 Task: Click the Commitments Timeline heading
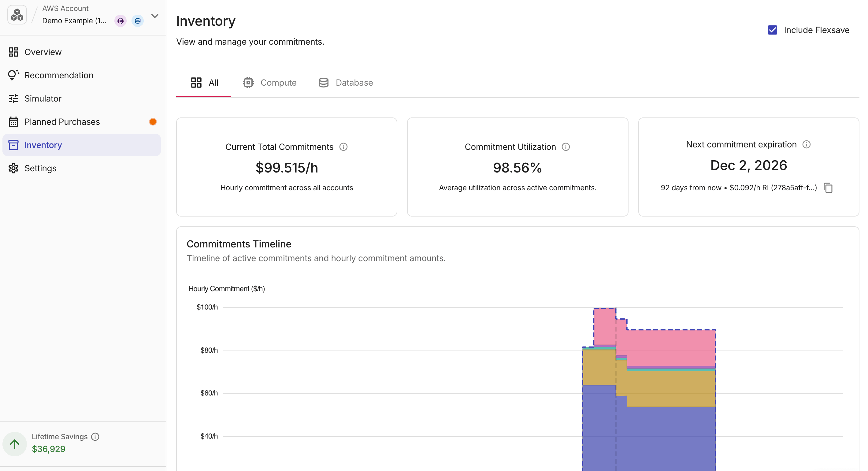(239, 244)
